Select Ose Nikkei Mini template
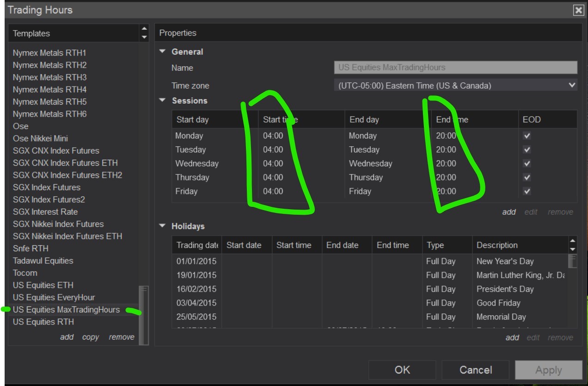 coord(40,138)
